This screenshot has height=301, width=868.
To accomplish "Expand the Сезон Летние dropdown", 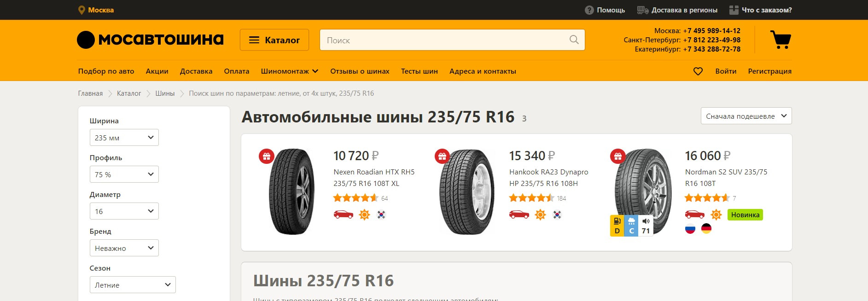I will (x=133, y=285).
